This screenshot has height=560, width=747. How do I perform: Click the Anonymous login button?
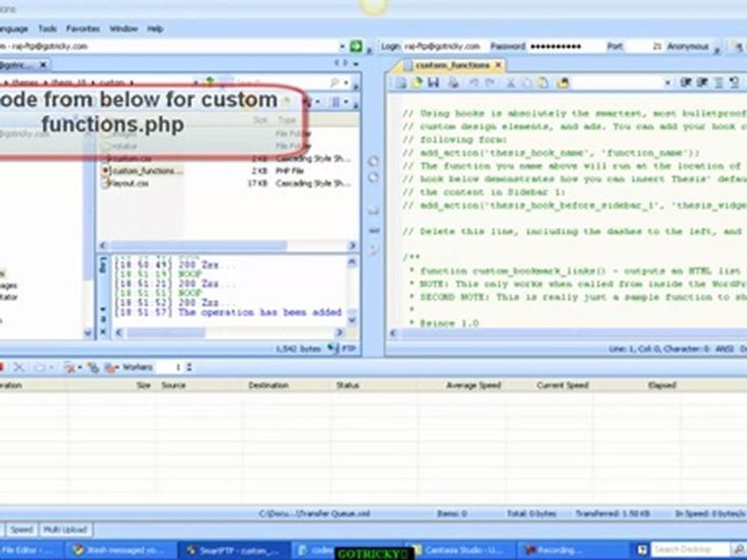688,46
